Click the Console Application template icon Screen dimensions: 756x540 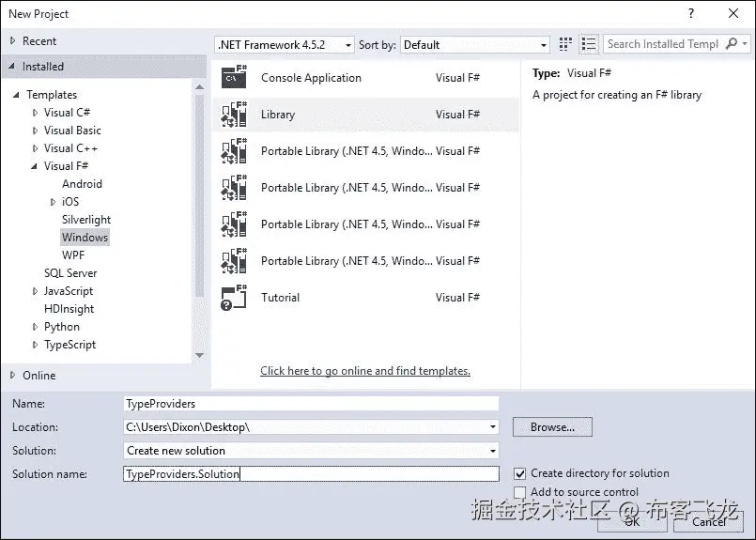click(235, 77)
